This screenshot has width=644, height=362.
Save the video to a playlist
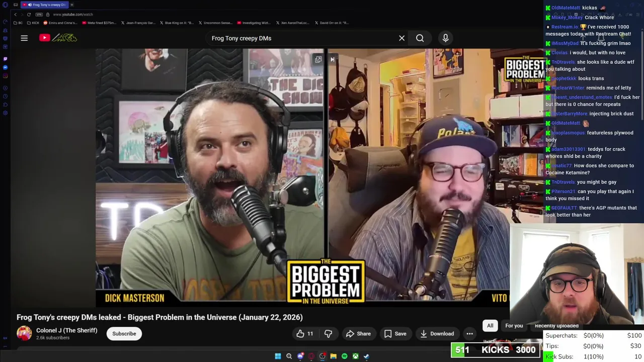(x=395, y=334)
